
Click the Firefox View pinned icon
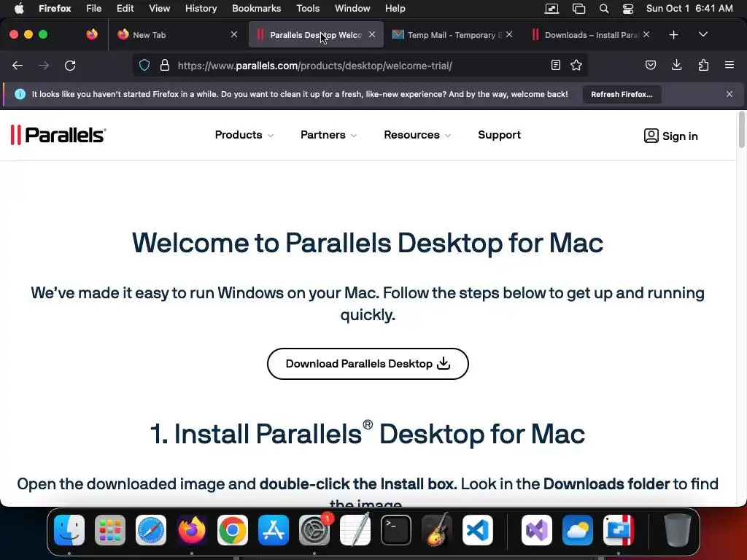(x=92, y=34)
